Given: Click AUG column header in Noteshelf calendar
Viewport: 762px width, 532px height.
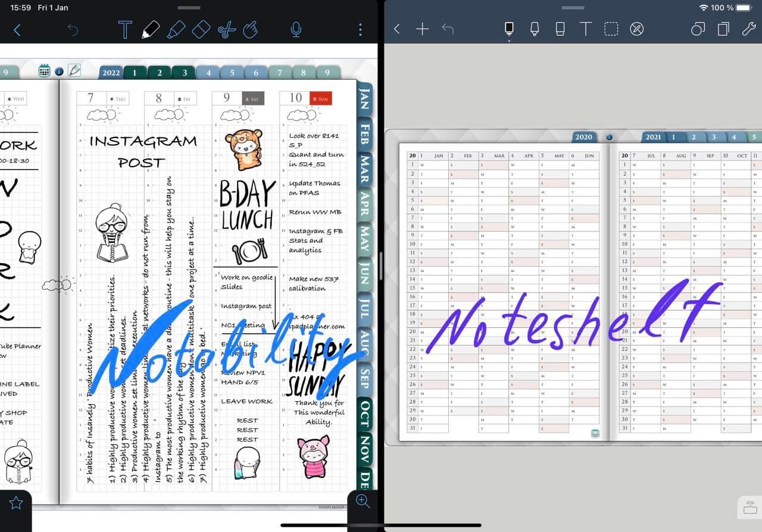Looking at the screenshot, I should click(x=675, y=156).
